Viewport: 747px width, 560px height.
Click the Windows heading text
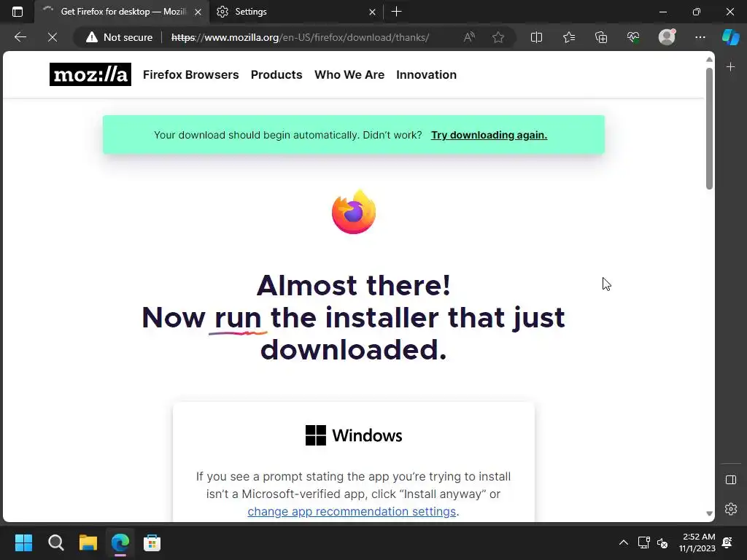[367, 435]
